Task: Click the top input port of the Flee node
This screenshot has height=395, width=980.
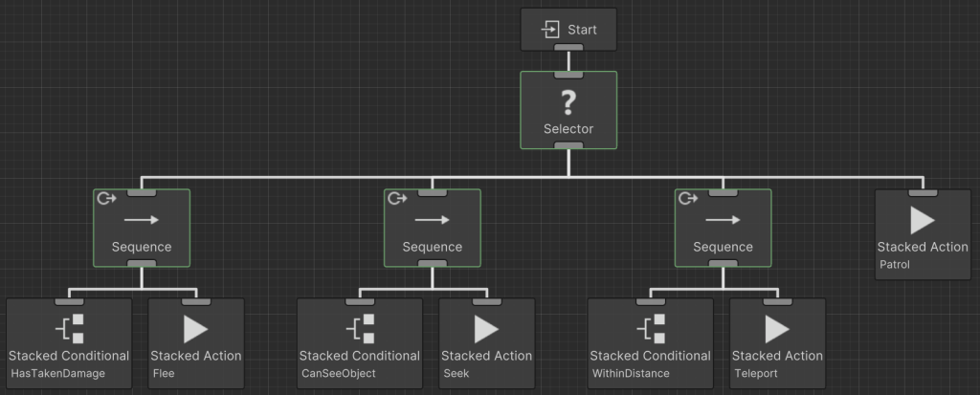Action: [x=196, y=302]
